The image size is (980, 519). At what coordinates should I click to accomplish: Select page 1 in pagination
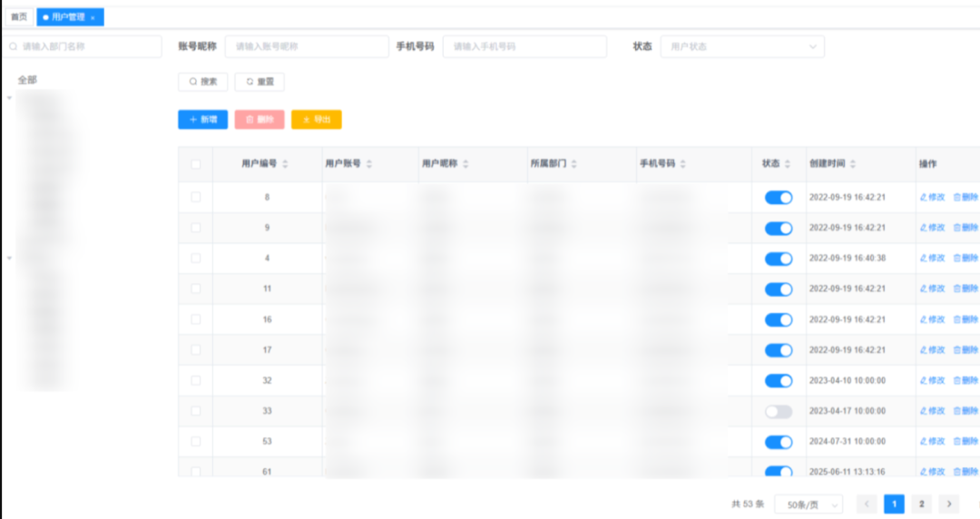[894, 504]
